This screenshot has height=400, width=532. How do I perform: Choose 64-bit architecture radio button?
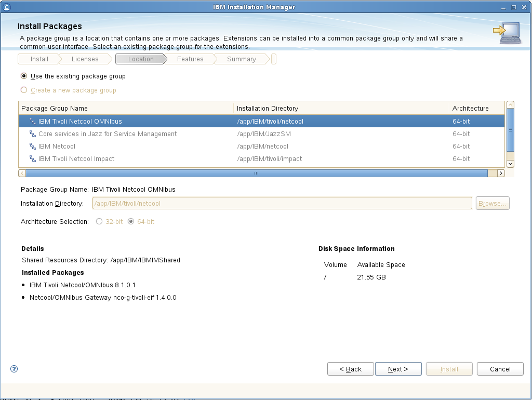131,221
